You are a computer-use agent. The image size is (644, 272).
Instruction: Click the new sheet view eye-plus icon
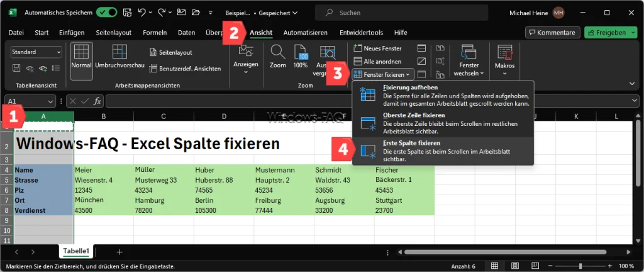pos(43,68)
